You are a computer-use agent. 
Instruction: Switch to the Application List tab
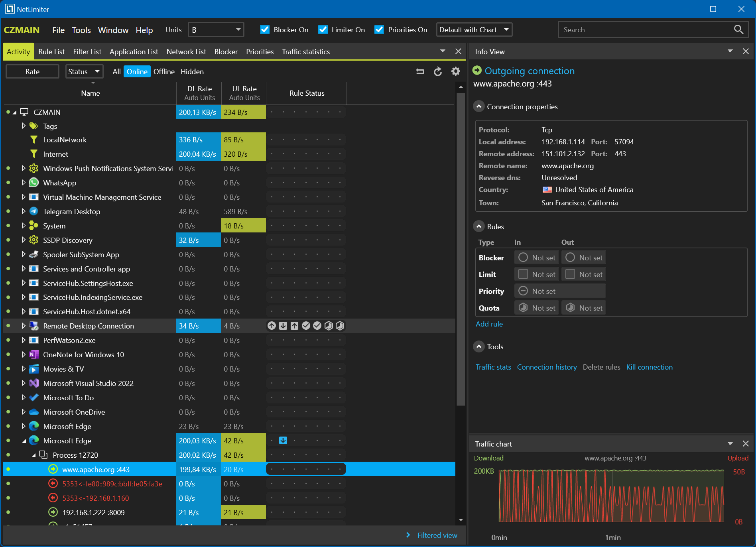(134, 51)
